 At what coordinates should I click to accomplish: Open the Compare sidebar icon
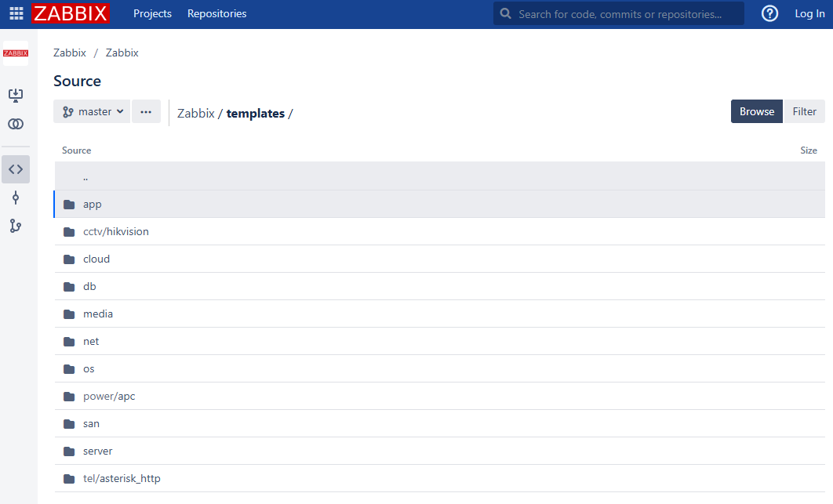pyautogui.click(x=16, y=124)
